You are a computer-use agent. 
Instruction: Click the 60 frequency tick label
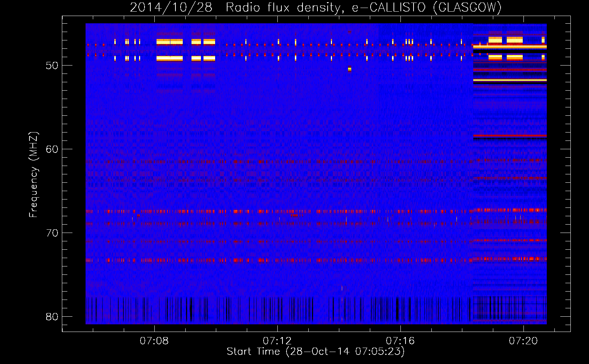pos(52,149)
